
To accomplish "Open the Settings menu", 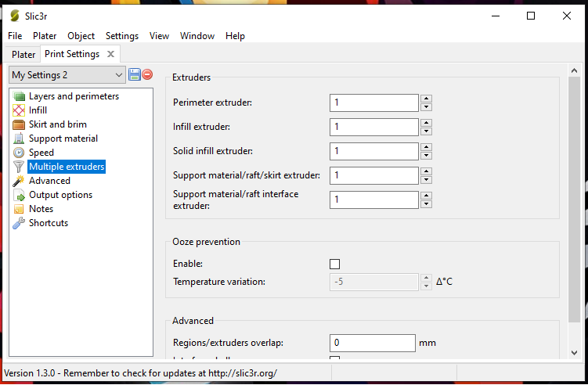I will pos(122,36).
